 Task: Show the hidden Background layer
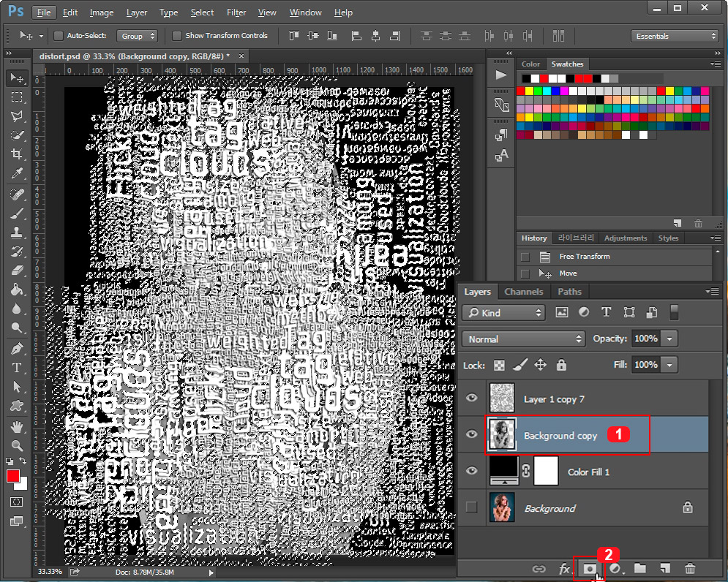click(472, 507)
